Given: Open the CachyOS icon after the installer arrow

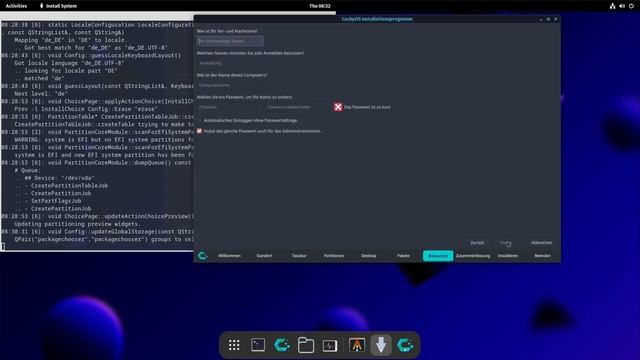Looking at the screenshot, I should pyautogui.click(x=405, y=345).
